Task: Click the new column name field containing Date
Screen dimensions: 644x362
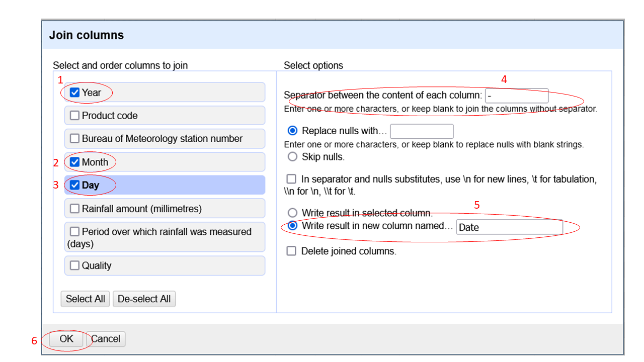Action: coord(509,227)
